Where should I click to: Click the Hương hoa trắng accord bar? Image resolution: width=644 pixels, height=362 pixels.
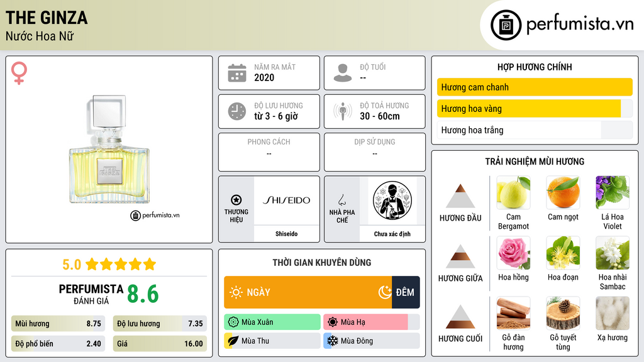coord(535,130)
